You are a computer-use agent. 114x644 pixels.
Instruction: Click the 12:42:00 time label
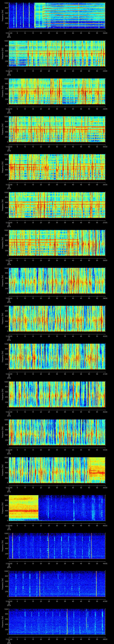[9, 450]
